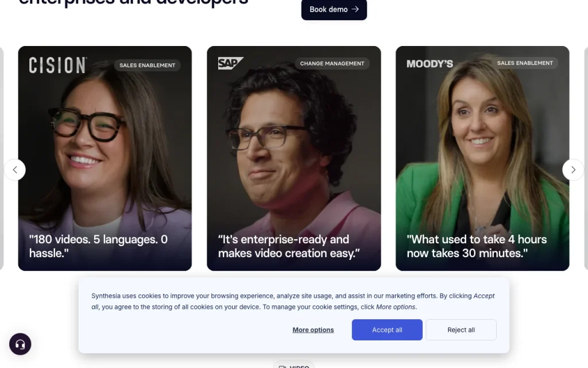This screenshot has height=368, width=588.
Task: Open the Moody's testimonial card
Action: point(482,158)
